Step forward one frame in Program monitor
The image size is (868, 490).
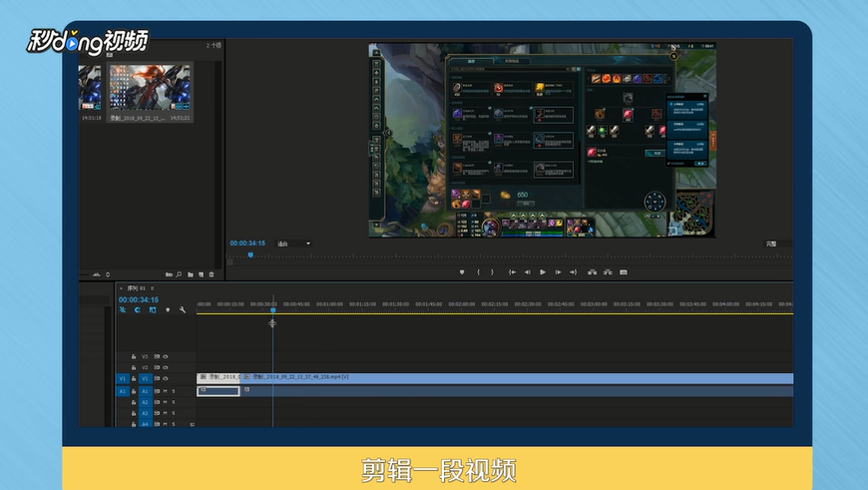point(558,271)
